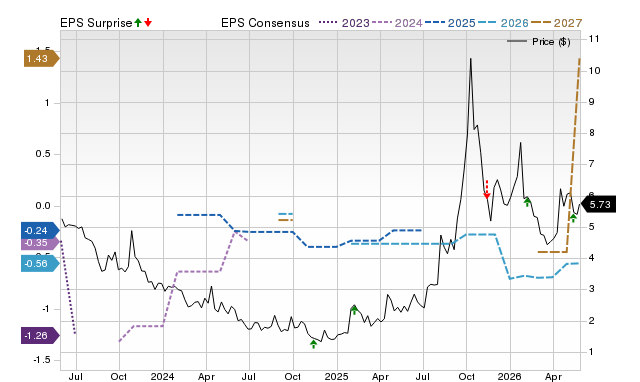Click the 2026 x-axis label
The image size is (640, 382).
tap(509, 376)
